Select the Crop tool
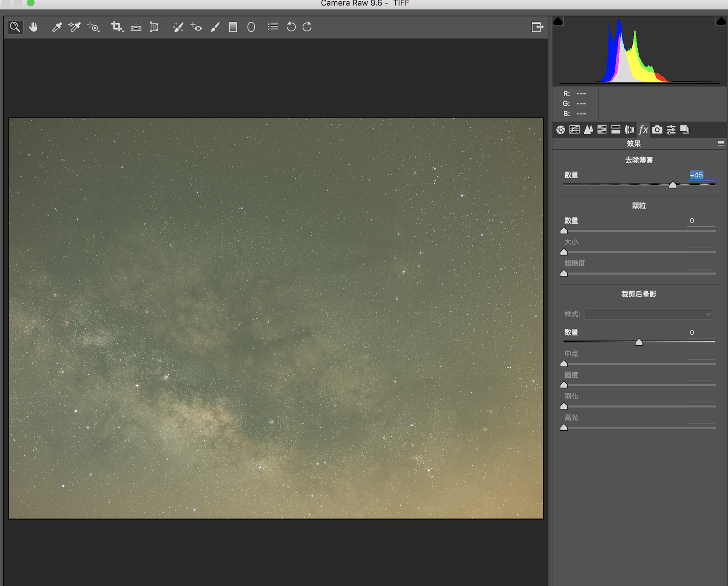This screenshot has height=586, width=728. [x=117, y=27]
